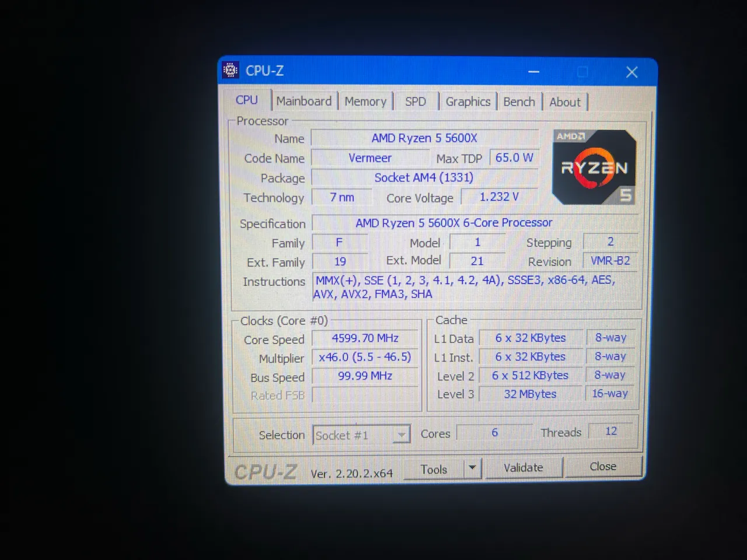Click the Model value '1'
The height and width of the screenshot is (560, 747).
pyautogui.click(x=477, y=242)
